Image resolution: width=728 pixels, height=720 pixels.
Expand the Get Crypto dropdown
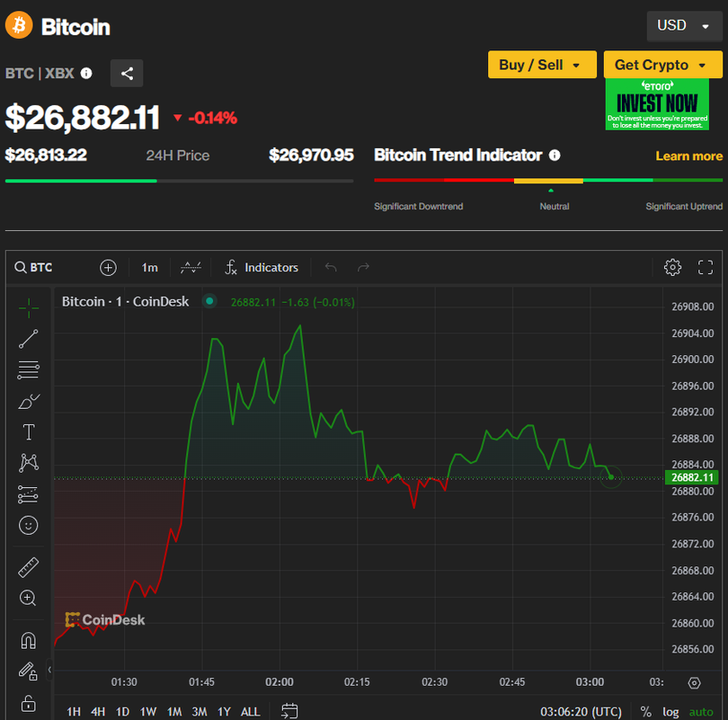coord(662,65)
